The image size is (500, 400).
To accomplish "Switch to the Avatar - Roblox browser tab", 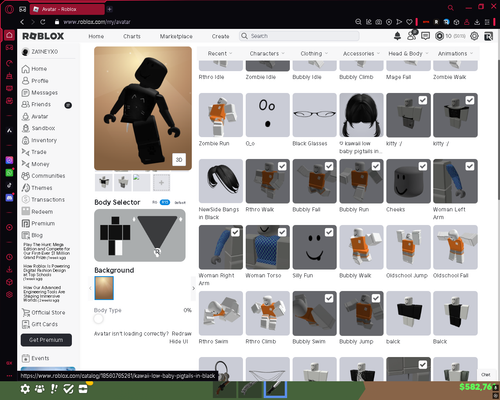I will pyautogui.click(x=67, y=9).
